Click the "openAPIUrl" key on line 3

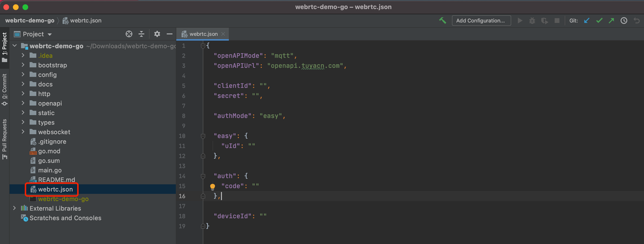pyautogui.click(x=236, y=65)
